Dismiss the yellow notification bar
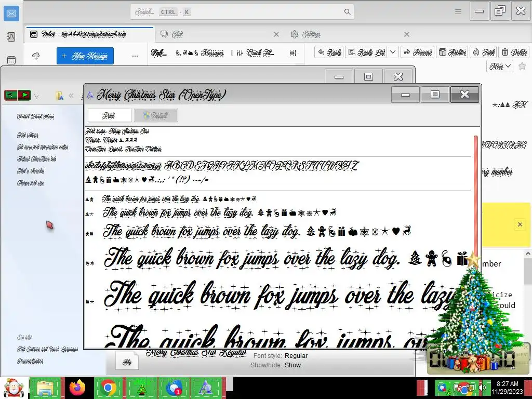This screenshot has width=532, height=399. (x=520, y=224)
